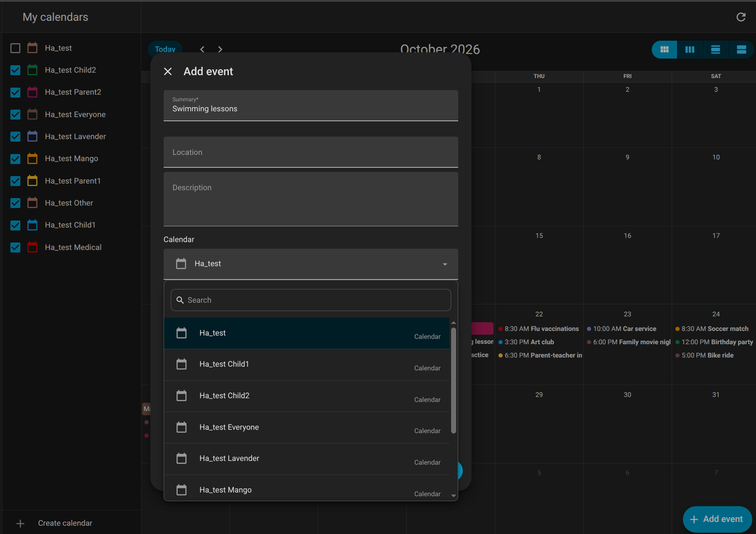
Task: Toggle the Ha_test Parent1 checkbox
Action: point(15,181)
